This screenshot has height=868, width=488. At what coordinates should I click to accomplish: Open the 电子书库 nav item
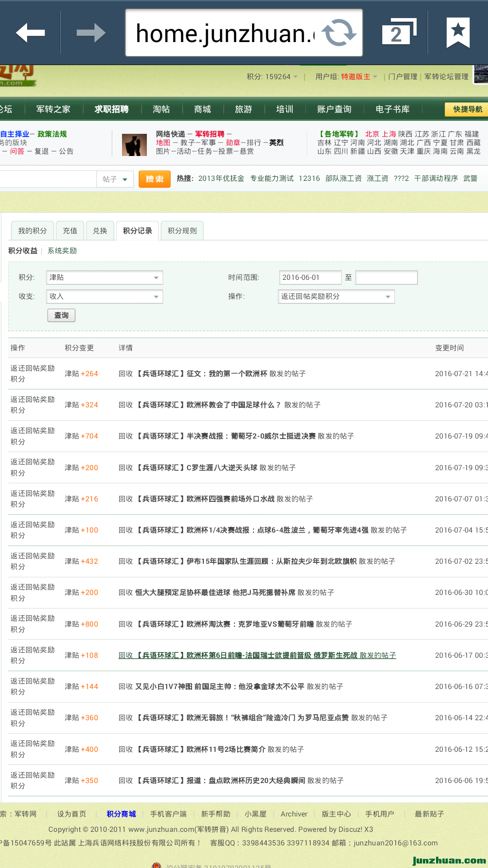point(393,109)
